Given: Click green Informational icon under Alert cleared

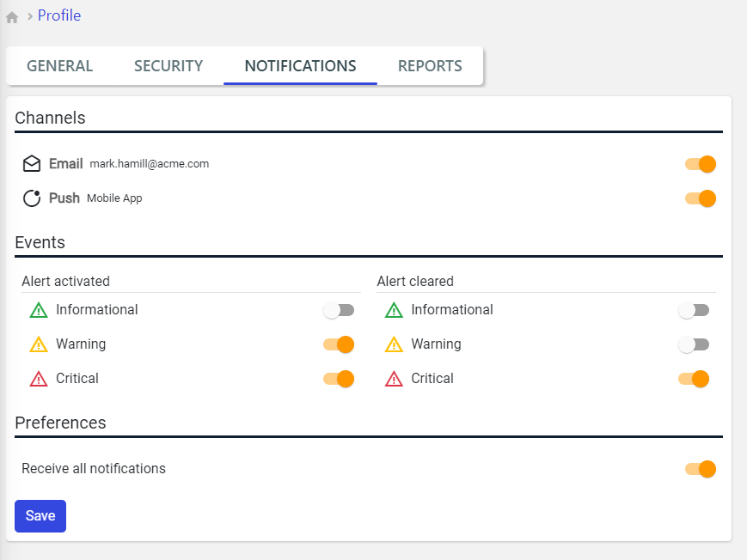Looking at the screenshot, I should tap(394, 310).
